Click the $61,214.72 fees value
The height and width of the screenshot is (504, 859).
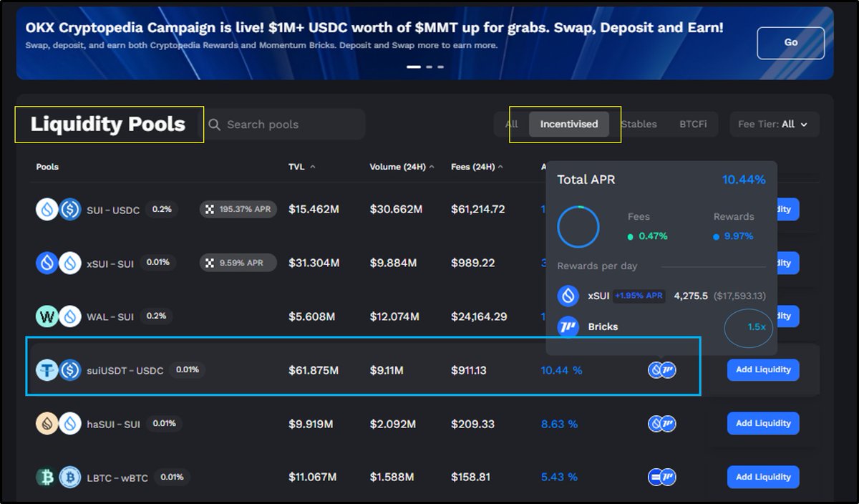click(478, 209)
